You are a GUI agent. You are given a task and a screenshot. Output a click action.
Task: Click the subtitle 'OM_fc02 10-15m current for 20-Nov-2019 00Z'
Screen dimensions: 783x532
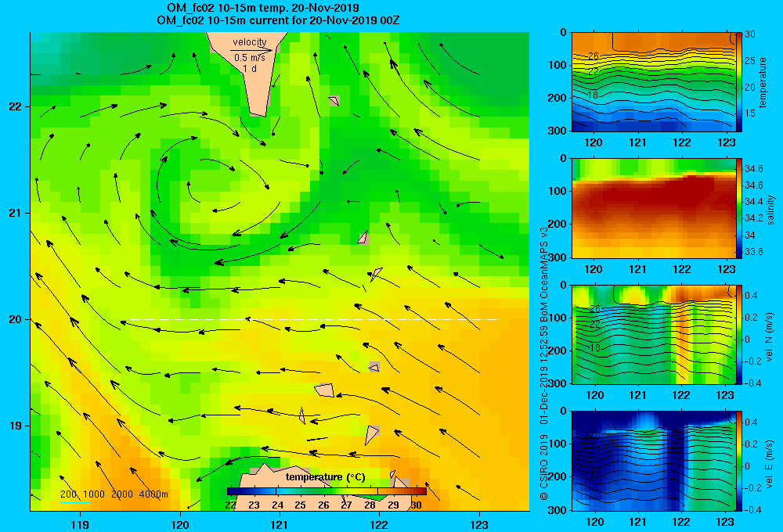[278, 20]
